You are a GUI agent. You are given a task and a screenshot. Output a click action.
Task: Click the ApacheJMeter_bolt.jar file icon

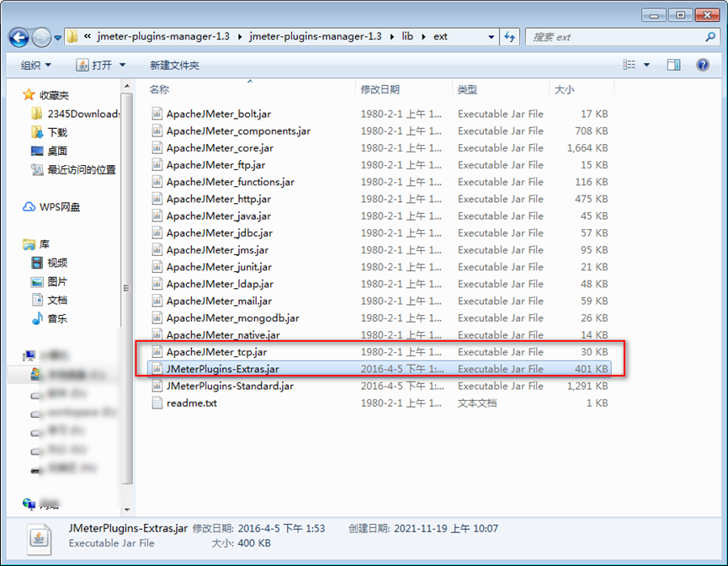(157, 114)
